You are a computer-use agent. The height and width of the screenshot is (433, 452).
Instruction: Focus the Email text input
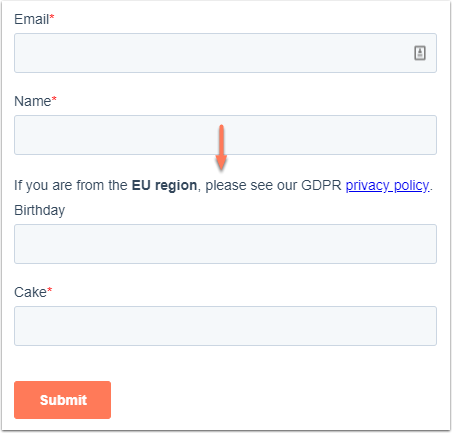point(225,53)
